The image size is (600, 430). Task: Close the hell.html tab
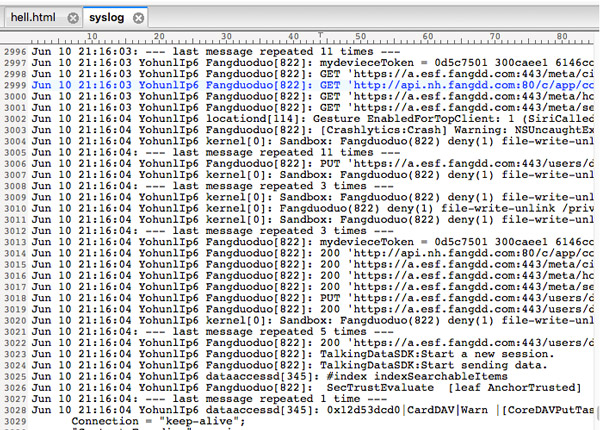pyautogui.click(x=73, y=18)
